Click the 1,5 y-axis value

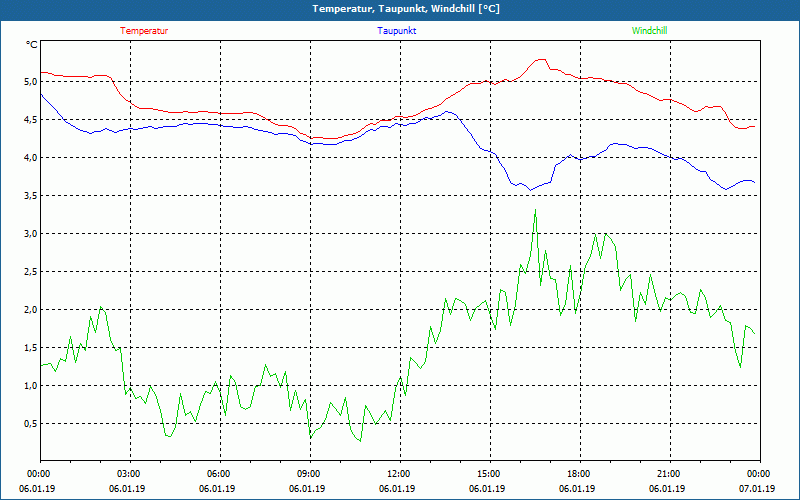pos(31,347)
